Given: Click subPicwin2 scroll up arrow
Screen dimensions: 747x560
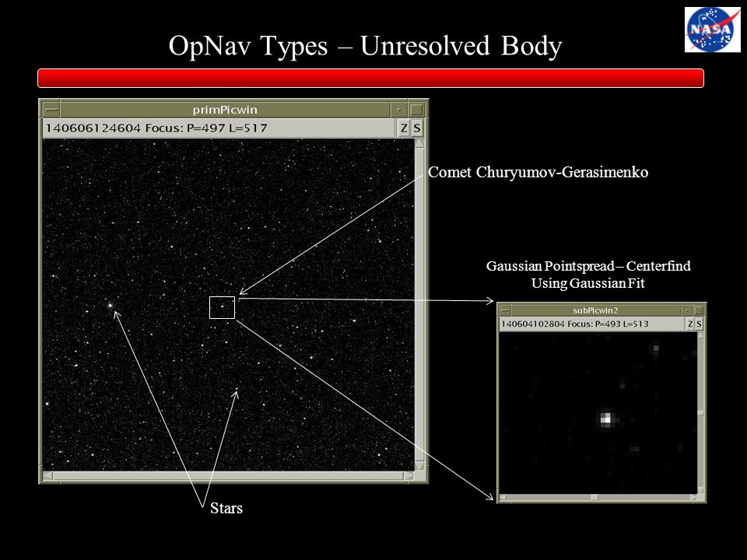Looking at the screenshot, I should point(700,335).
